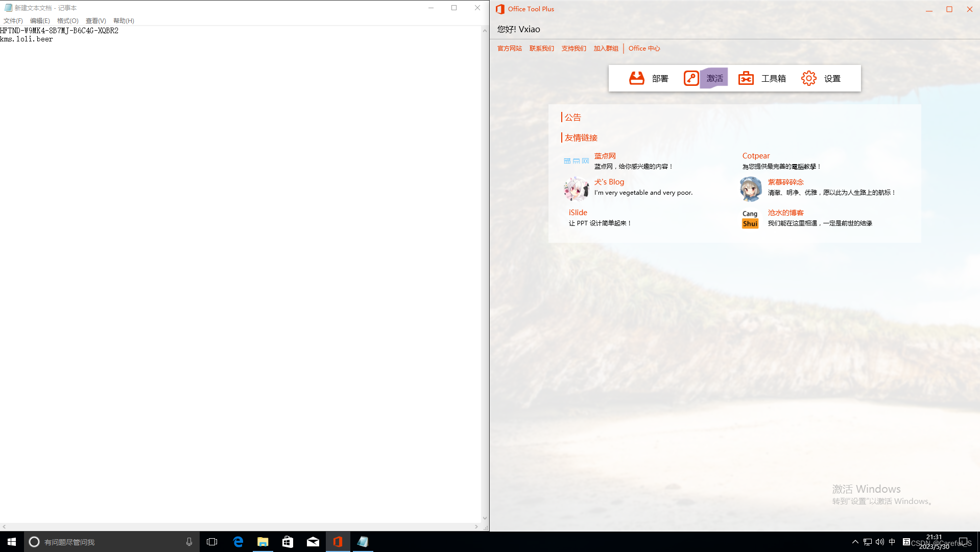This screenshot has width=980, height=552.
Task: Click the Notepad window title icon
Action: [8, 8]
